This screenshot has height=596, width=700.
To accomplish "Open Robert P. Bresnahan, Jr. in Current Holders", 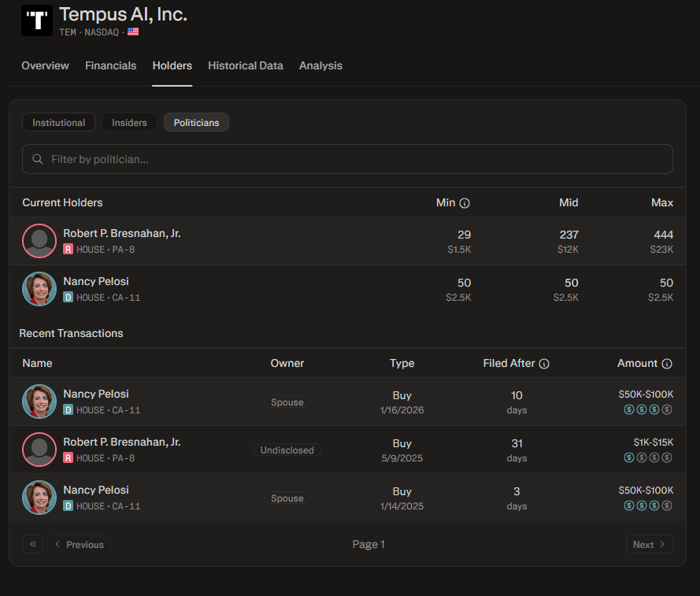I will pos(122,234).
